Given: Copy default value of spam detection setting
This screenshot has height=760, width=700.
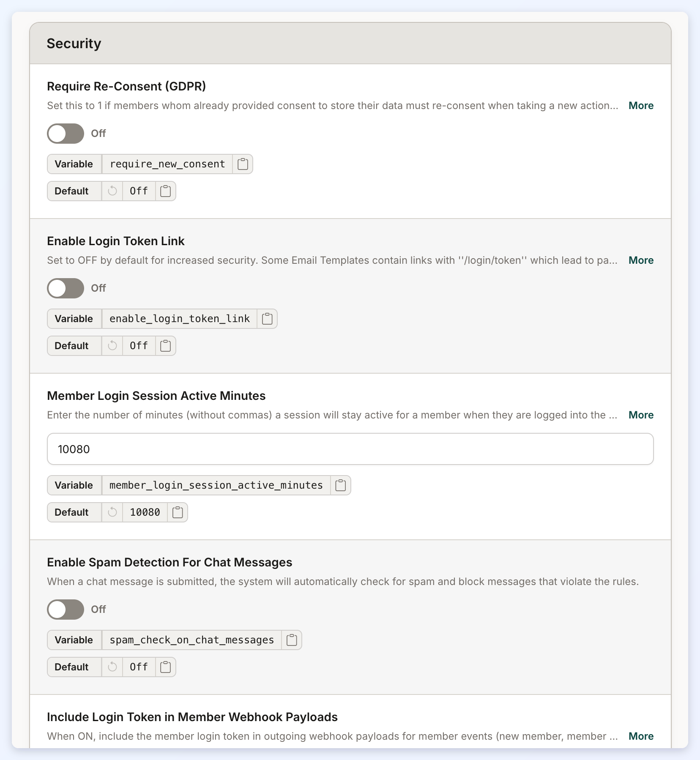Looking at the screenshot, I should click(x=166, y=667).
